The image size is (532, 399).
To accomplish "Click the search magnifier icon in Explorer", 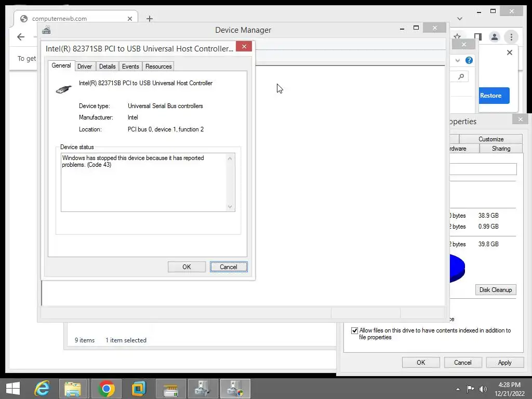I will click(x=461, y=77).
